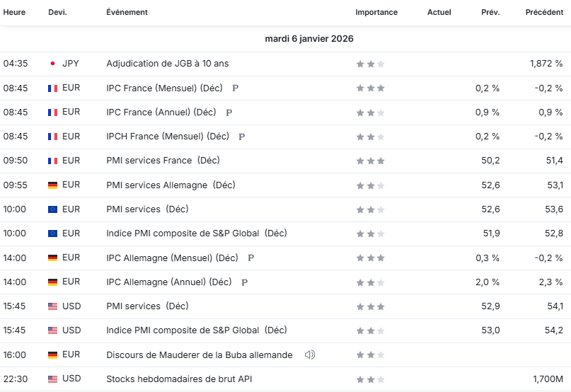Open the PMI services France (Déc) event
The height and width of the screenshot is (392, 571).
[163, 161]
